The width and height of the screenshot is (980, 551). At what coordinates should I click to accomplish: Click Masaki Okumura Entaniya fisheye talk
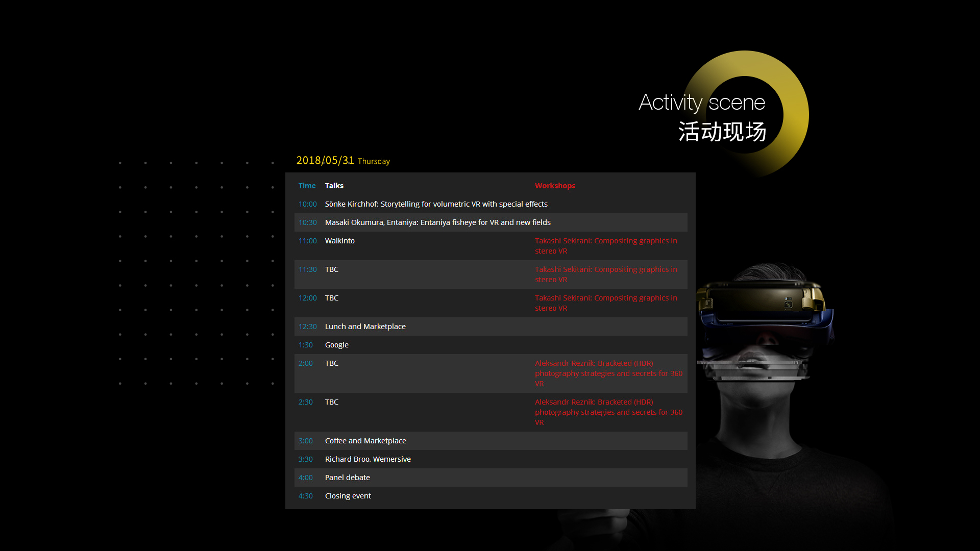click(438, 222)
